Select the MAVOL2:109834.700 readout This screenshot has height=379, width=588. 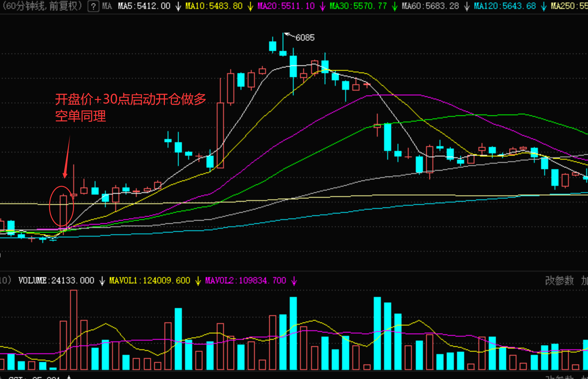(x=246, y=281)
